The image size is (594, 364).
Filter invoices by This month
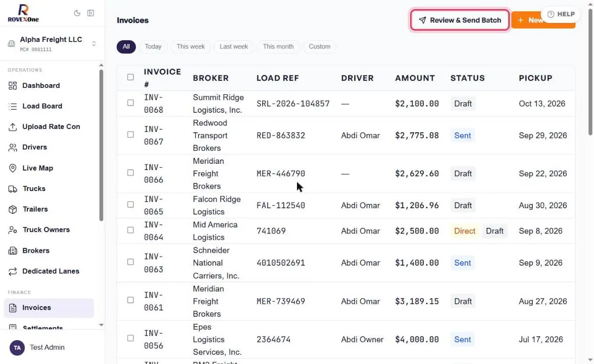click(278, 46)
